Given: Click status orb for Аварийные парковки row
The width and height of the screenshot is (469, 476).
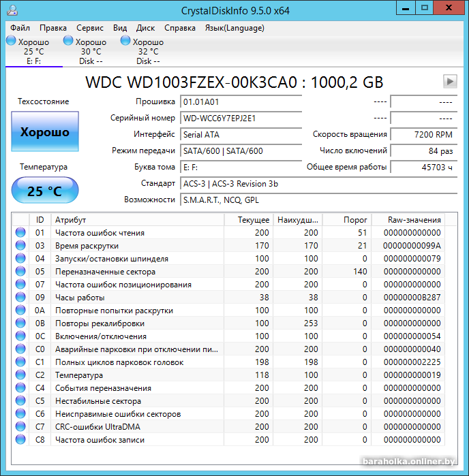Looking at the screenshot, I should (x=20, y=349).
